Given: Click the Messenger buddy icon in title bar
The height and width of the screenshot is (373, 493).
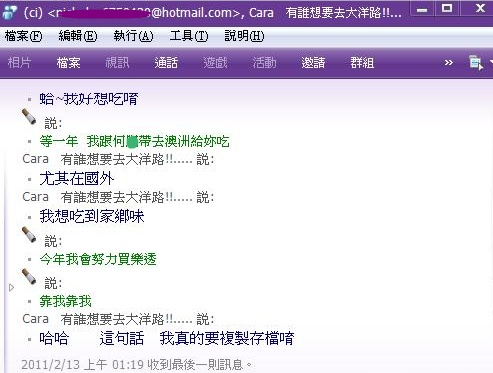Looking at the screenshot, I should [9, 13].
